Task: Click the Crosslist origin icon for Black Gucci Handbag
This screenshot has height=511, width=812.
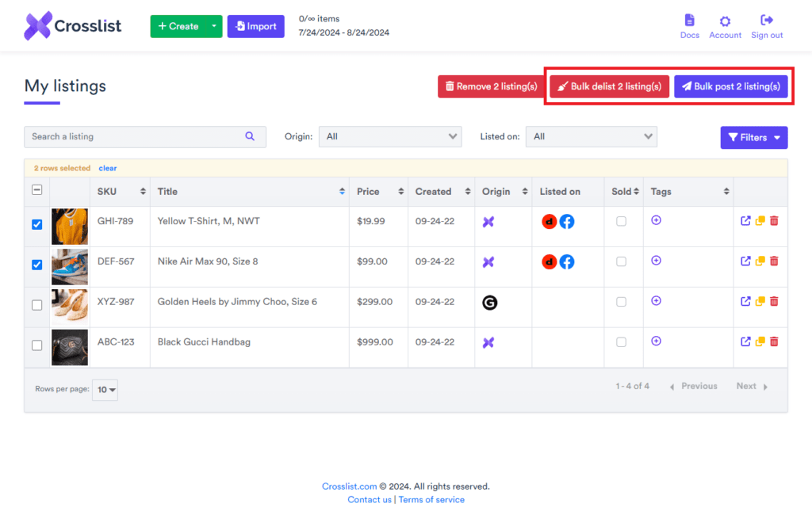Action: pyautogui.click(x=488, y=341)
